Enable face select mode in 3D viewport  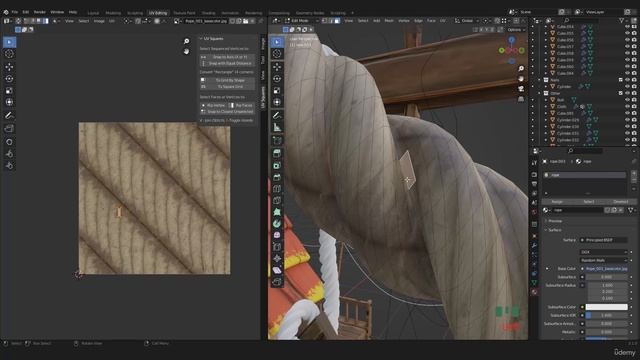click(x=337, y=21)
